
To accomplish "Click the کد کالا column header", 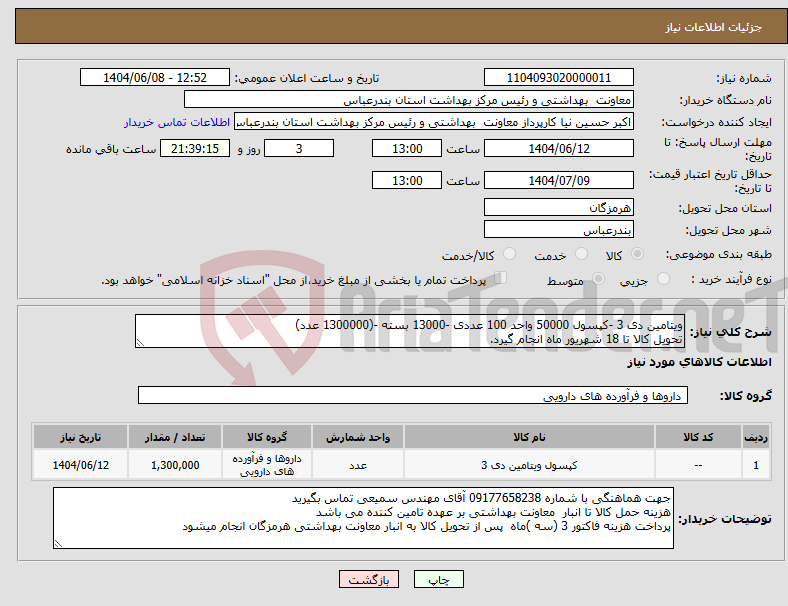I will coord(698,437).
